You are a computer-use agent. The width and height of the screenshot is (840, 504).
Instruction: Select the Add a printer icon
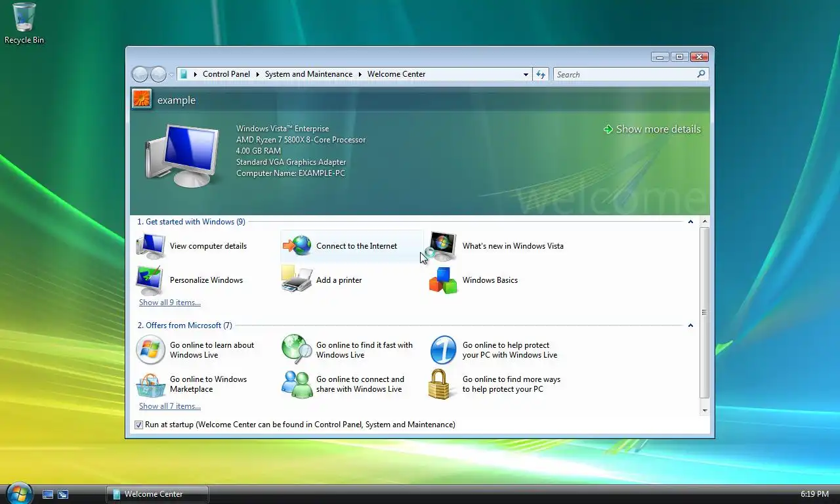pyautogui.click(x=297, y=279)
